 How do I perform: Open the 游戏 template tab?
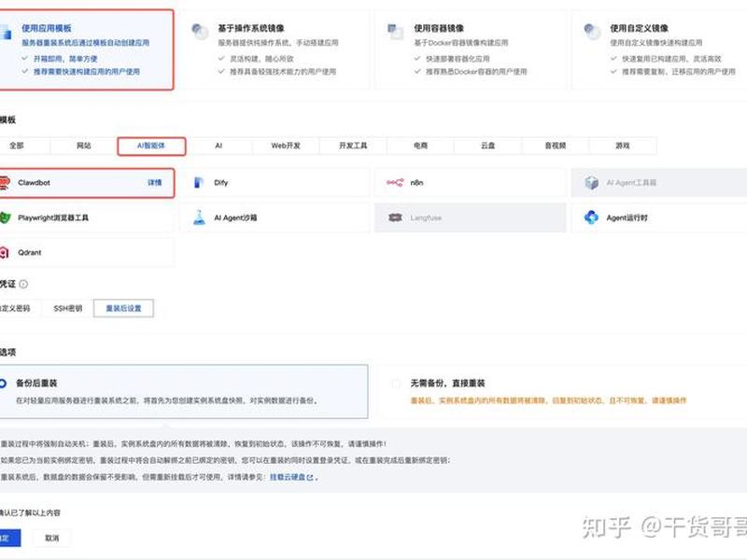point(623,146)
